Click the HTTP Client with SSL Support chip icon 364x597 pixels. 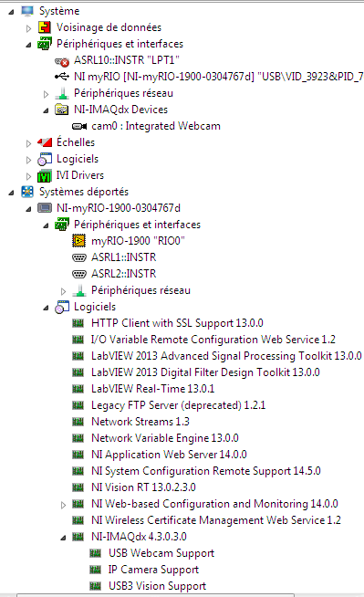click(78, 323)
